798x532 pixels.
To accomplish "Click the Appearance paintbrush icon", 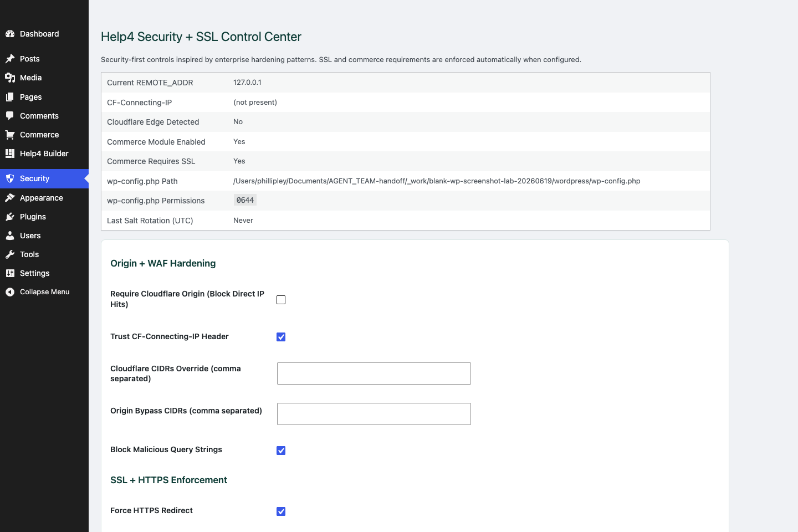I will 10,198.
